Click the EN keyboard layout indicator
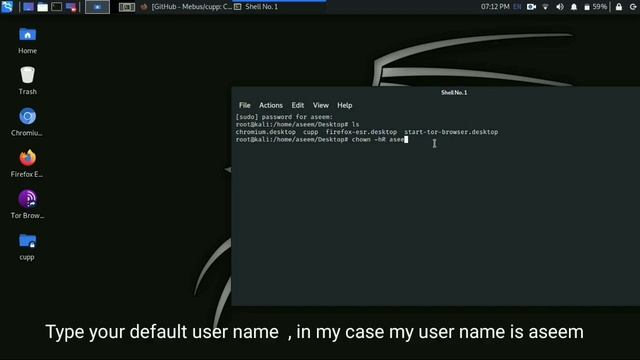Viewport: 640px width, 360px height. 517,7
